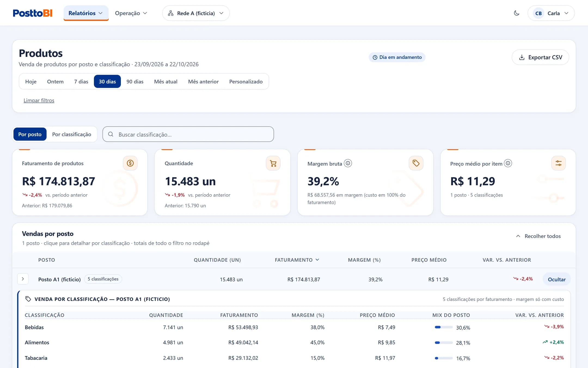Click the tag icon beside Venda por classificação
This screenshot has width=588, height=368.
click(28, 299)
